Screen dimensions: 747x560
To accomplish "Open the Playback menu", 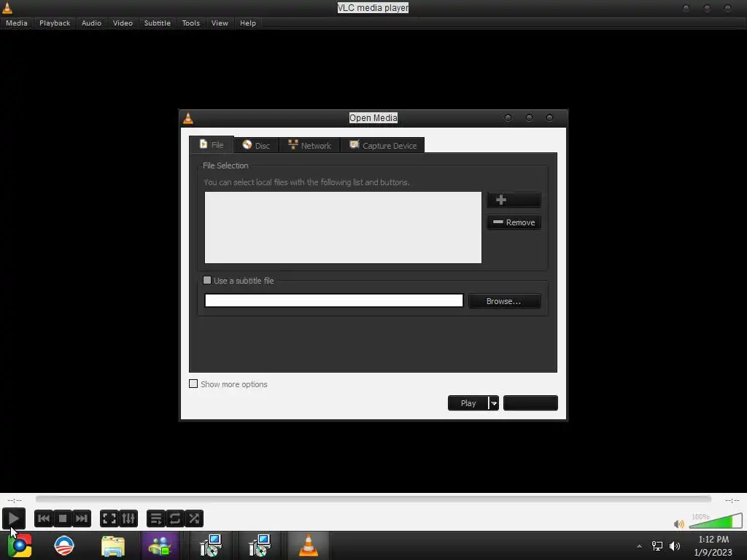I will click(x=55, y=23).
